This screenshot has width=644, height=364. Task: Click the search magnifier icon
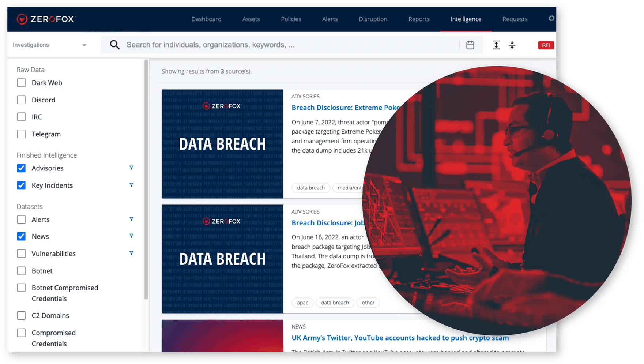(115, 45)
